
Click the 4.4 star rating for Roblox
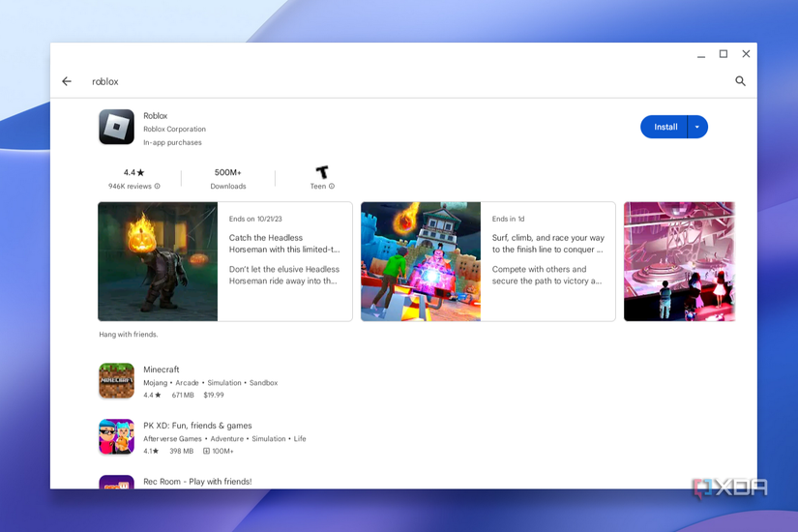pos(133,172)
